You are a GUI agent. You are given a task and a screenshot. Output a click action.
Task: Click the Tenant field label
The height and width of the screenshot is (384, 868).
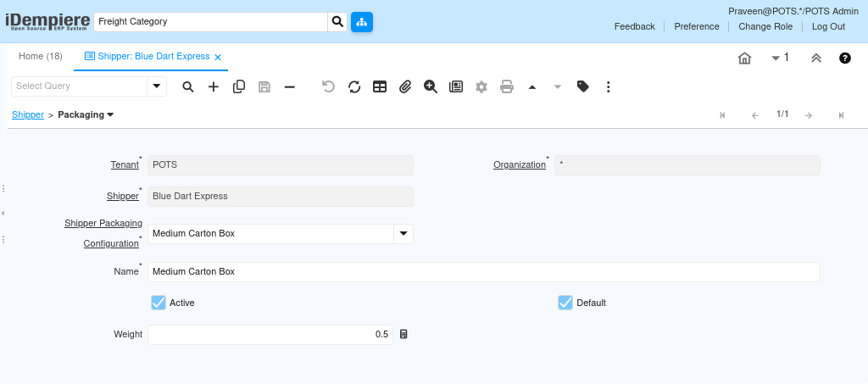click(x=125, y=165)
